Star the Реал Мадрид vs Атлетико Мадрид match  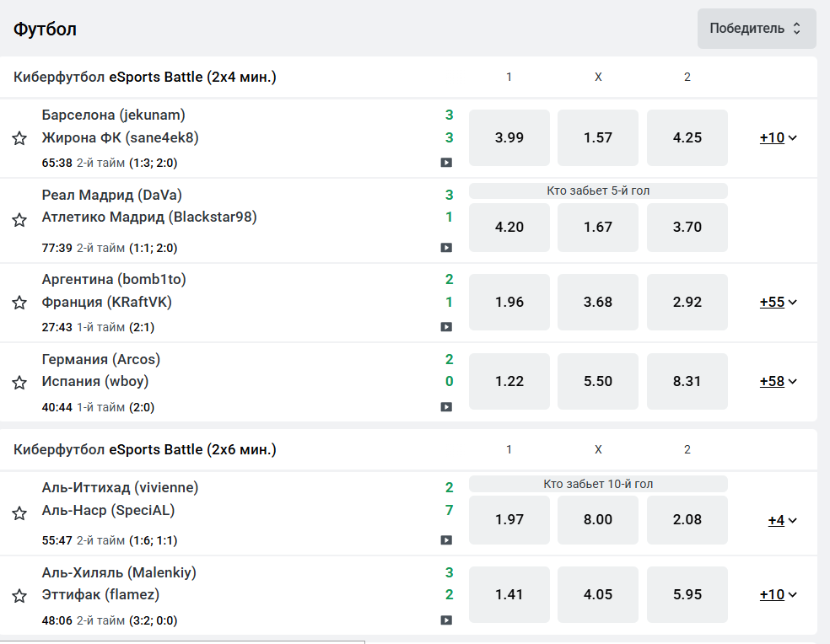(x=19, y=220)
